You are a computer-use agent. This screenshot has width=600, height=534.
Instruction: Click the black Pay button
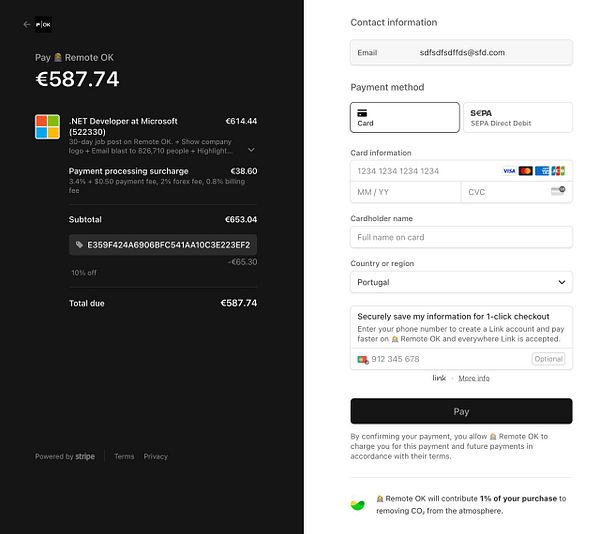coord(461,411)
